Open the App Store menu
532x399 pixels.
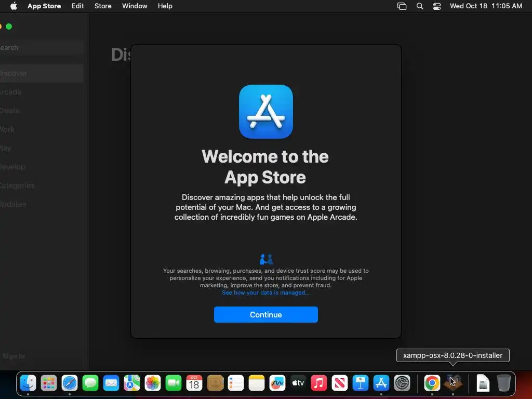coord(44,6)
